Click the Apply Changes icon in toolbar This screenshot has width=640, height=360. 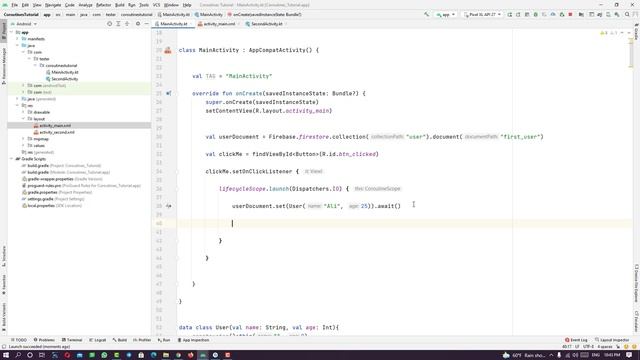coord(518,14)
